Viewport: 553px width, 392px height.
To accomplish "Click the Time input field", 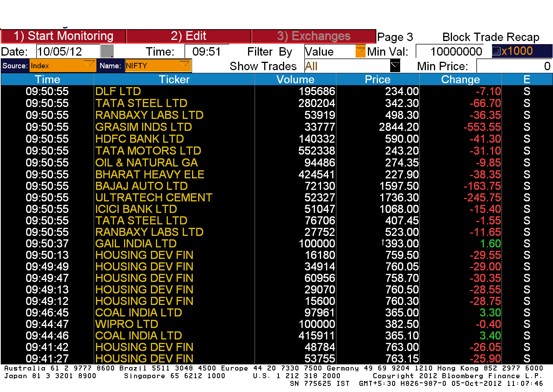I will click(x=207, y=51).
